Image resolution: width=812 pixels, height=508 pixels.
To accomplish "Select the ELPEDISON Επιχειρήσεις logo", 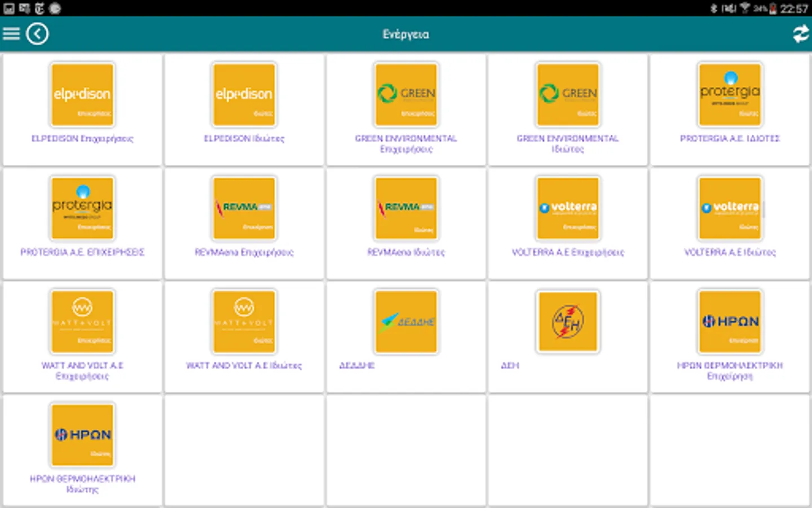I will tap(82, 95).
